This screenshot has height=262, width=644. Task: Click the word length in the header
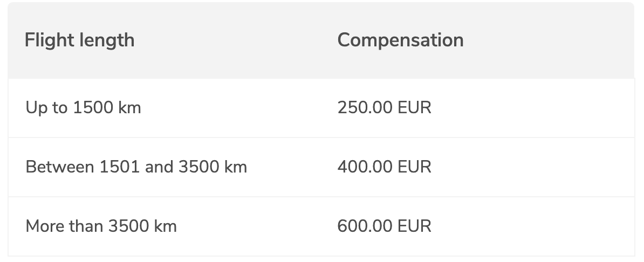[107, 40]
